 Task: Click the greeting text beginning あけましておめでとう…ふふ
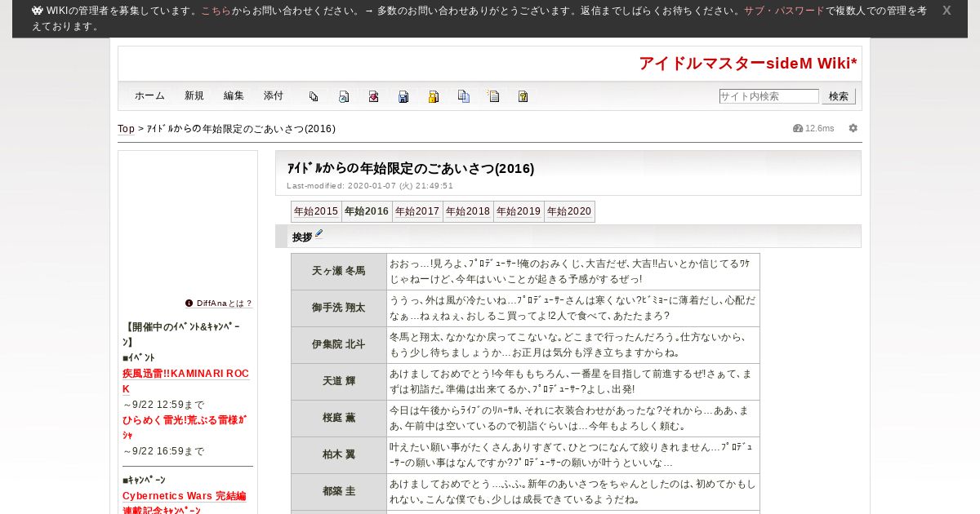tap(572, 492)
